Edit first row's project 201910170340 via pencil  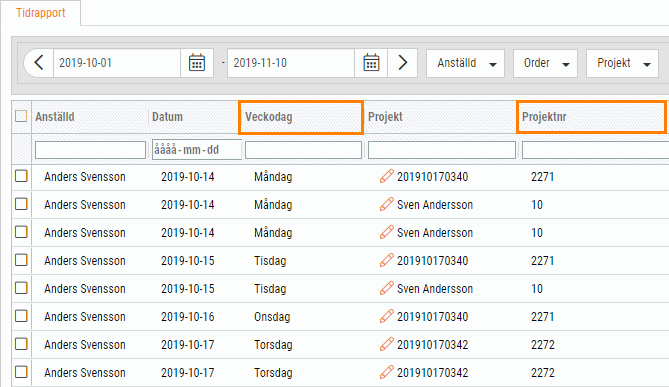387,176
